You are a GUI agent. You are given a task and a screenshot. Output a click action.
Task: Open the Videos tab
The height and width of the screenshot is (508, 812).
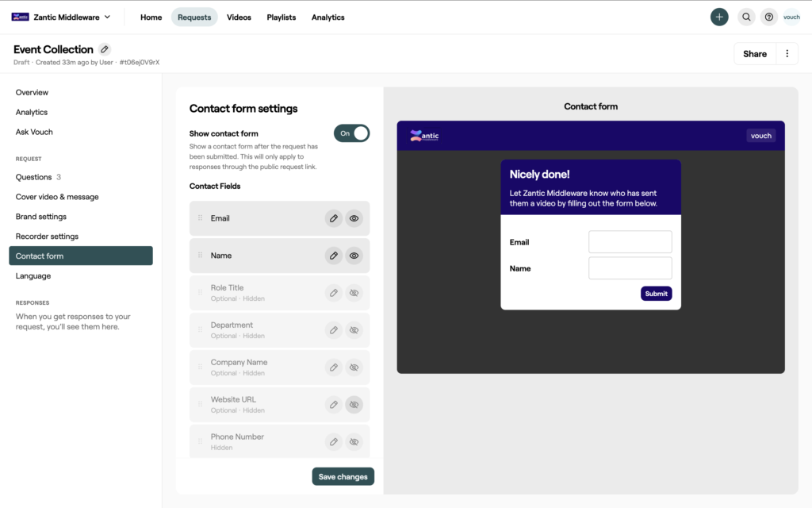coord(239,17)
